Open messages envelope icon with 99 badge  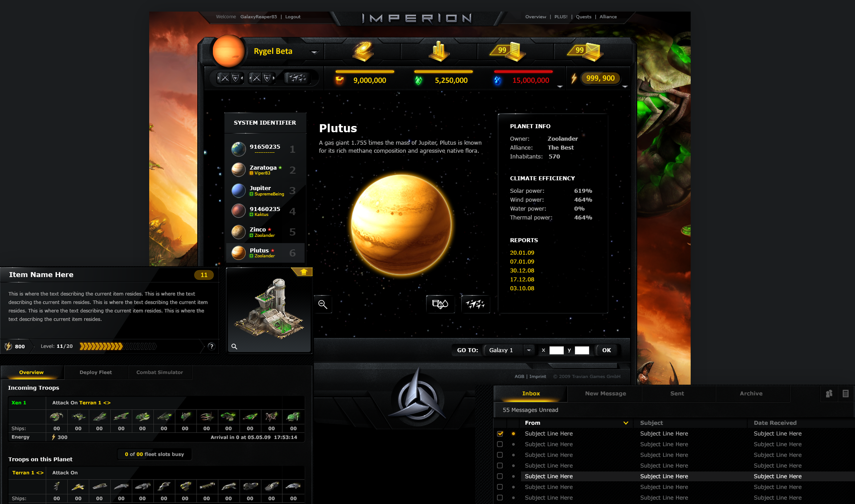(586, 51)
